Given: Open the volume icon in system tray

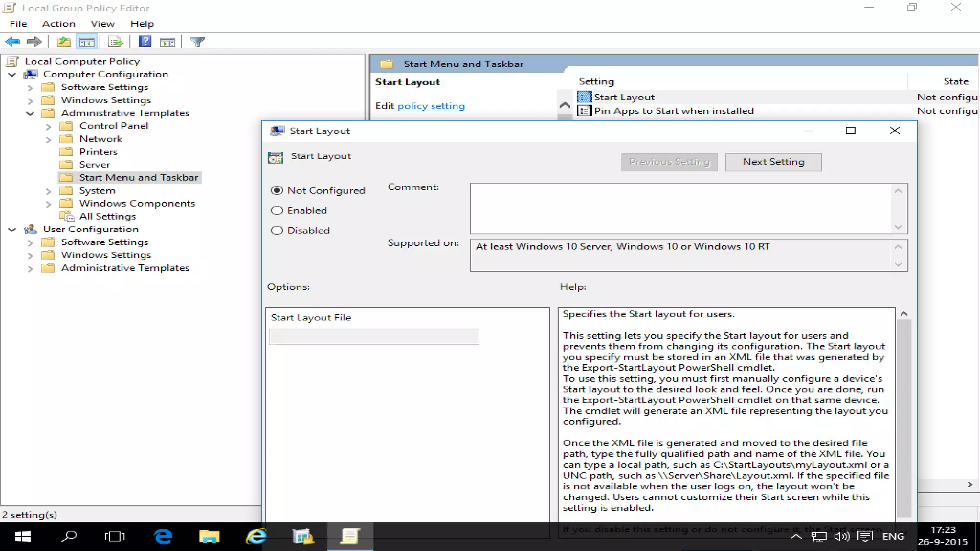Looking at the screenshot, I should 842,537.
